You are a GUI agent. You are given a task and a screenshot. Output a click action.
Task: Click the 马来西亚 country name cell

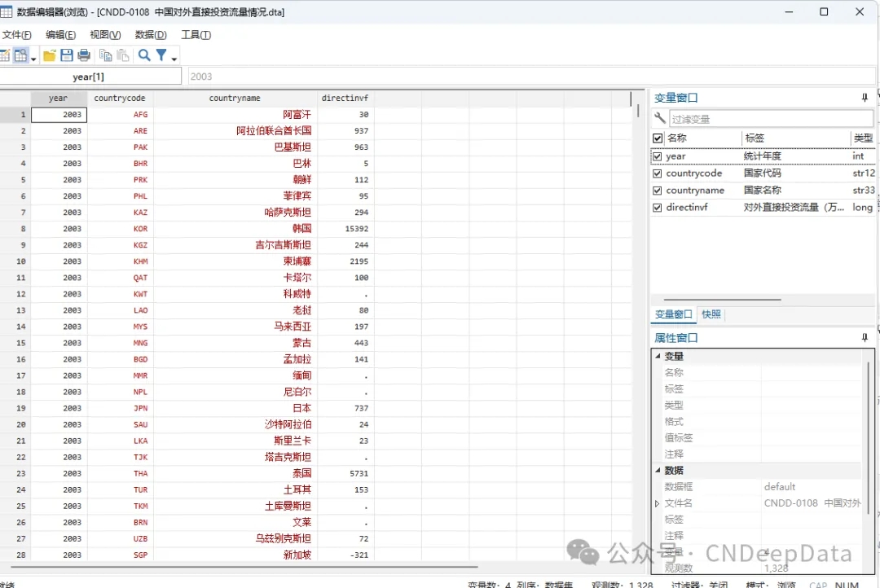[235, 327]
